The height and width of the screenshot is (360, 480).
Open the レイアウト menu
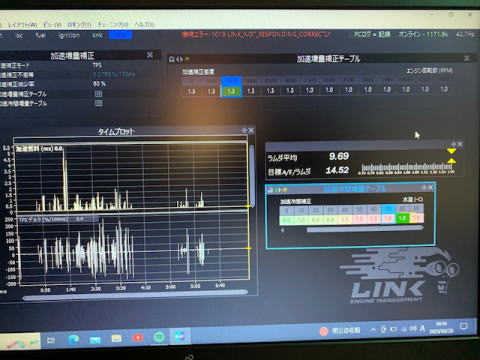(22, 25)
